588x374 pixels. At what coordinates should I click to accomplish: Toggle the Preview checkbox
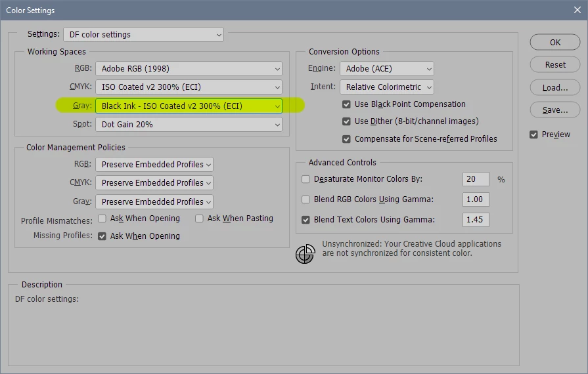(x=533, y=135)
